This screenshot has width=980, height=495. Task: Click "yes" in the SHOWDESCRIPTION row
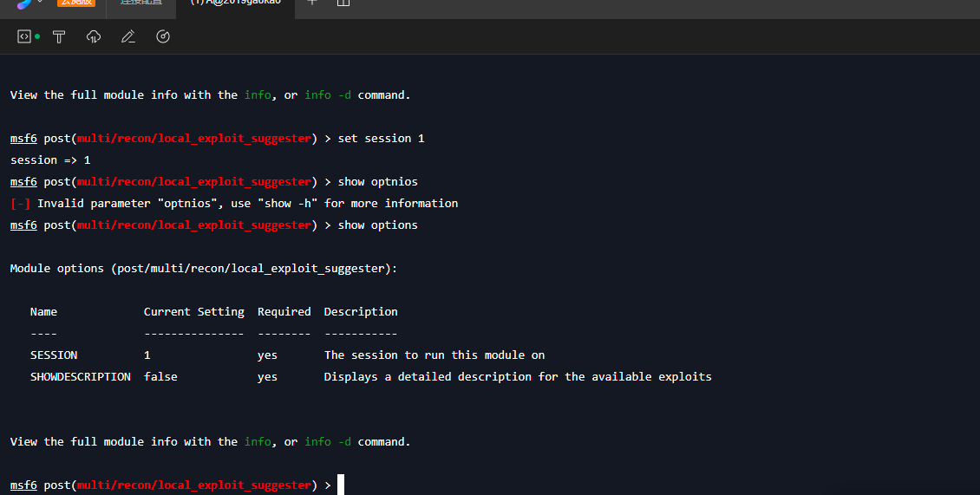pos(267,376)
